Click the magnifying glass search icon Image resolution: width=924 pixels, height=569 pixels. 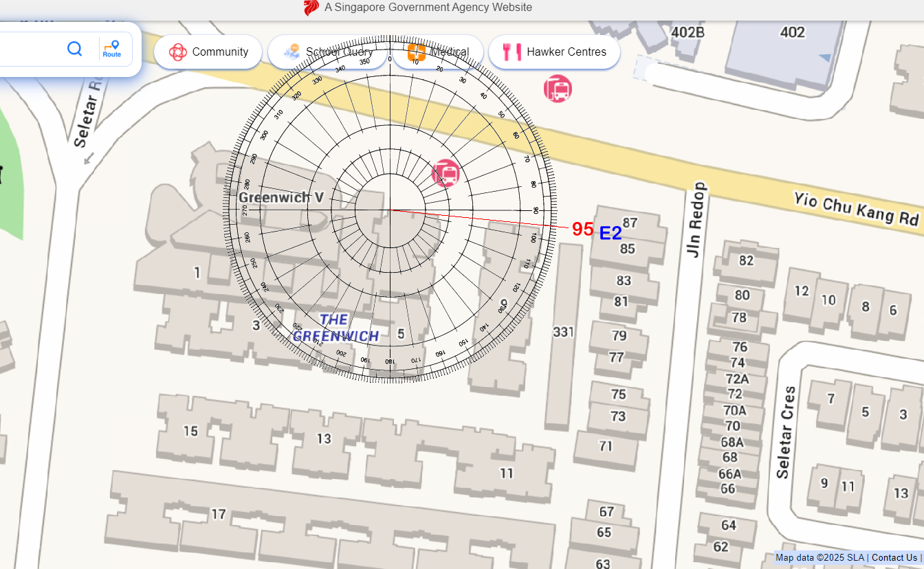pos(74,49)
